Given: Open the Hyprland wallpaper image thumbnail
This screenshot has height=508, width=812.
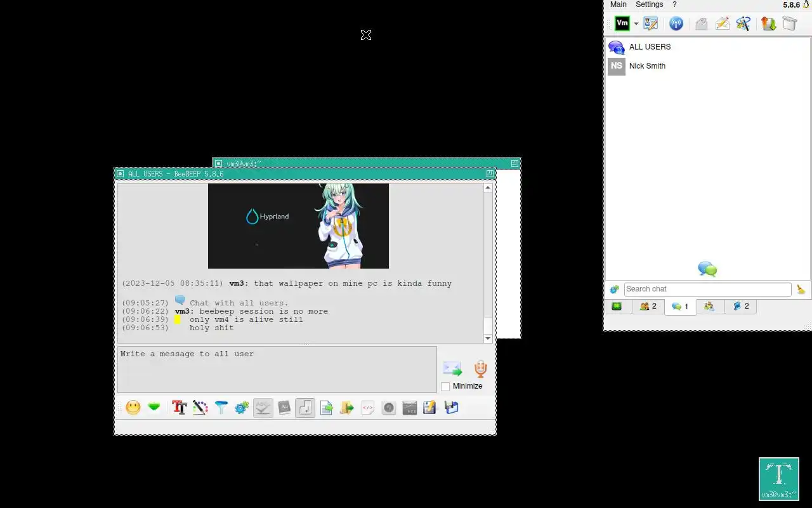Looking at the screenshot, I should pos(298,226).
